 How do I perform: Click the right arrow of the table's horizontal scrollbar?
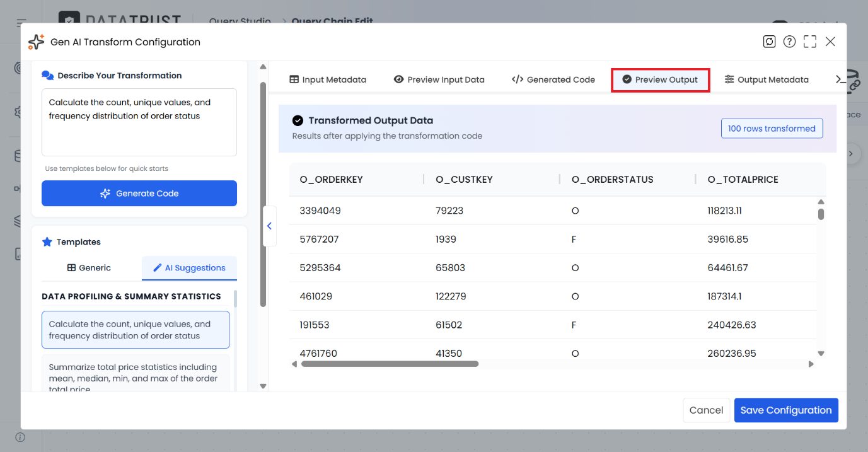pyautogui.click(x=811, y=364)
